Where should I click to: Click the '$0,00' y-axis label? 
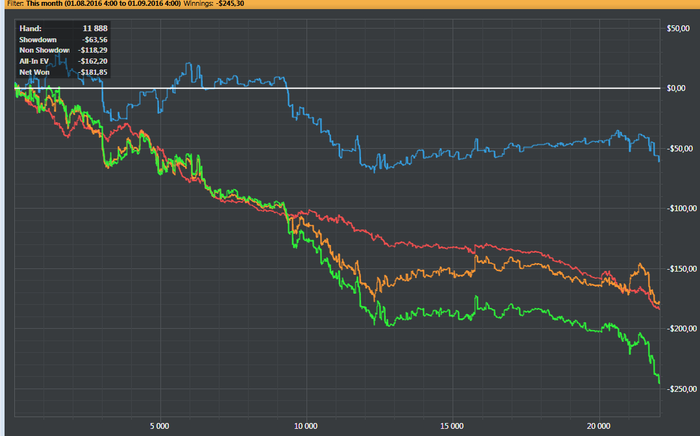coord(676,88)
